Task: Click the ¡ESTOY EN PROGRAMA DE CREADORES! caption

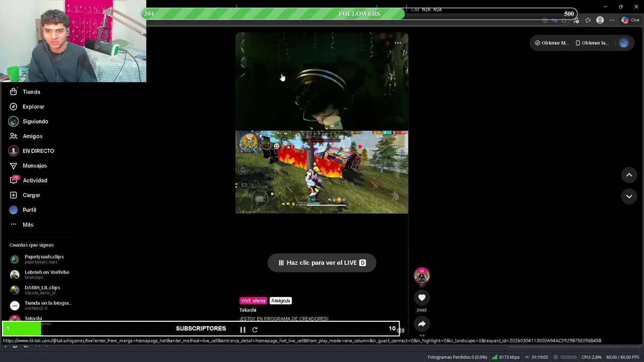Action: (x=284, y=319)
